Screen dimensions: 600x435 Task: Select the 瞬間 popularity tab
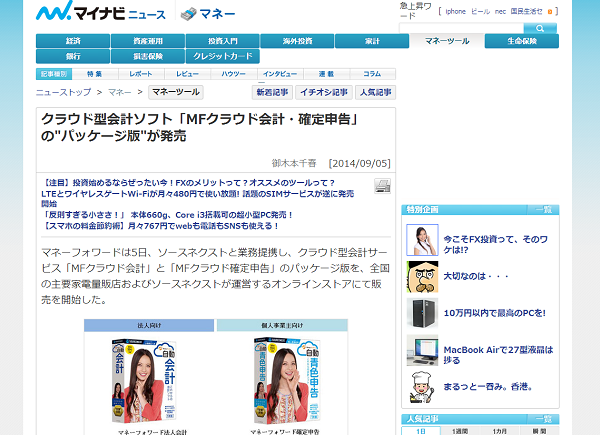[539, 431]
